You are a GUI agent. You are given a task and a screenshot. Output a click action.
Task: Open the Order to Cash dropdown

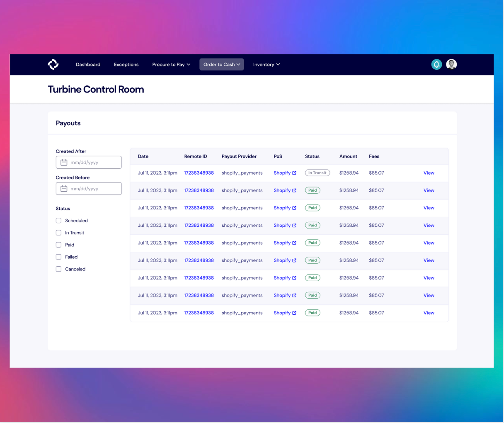pos(221,65)
